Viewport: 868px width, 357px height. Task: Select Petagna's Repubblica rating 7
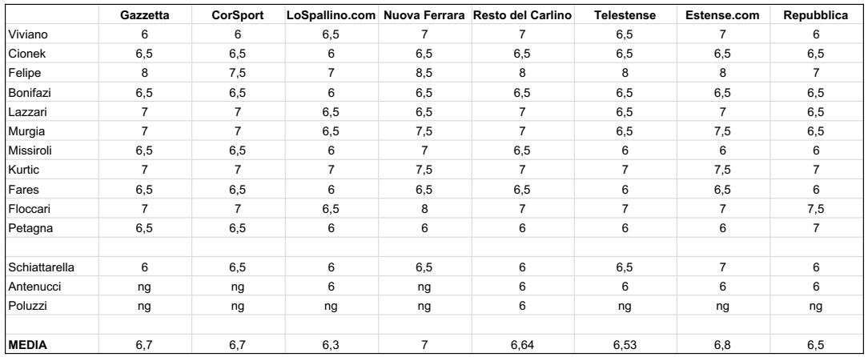pos(815,229)
